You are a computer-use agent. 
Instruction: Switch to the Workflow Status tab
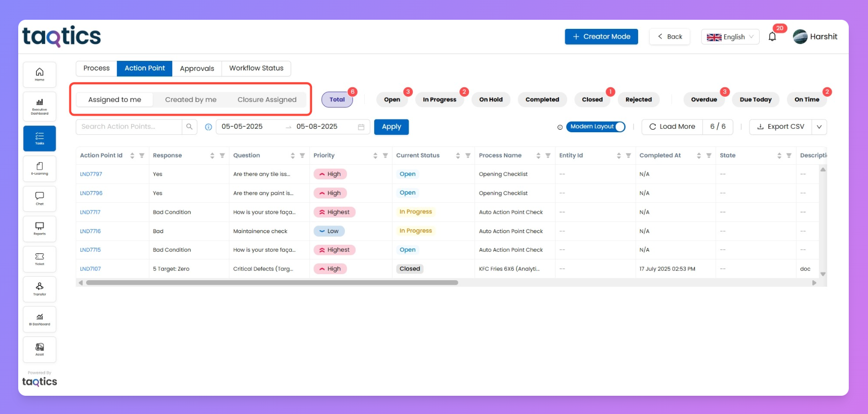pos(256,68)
